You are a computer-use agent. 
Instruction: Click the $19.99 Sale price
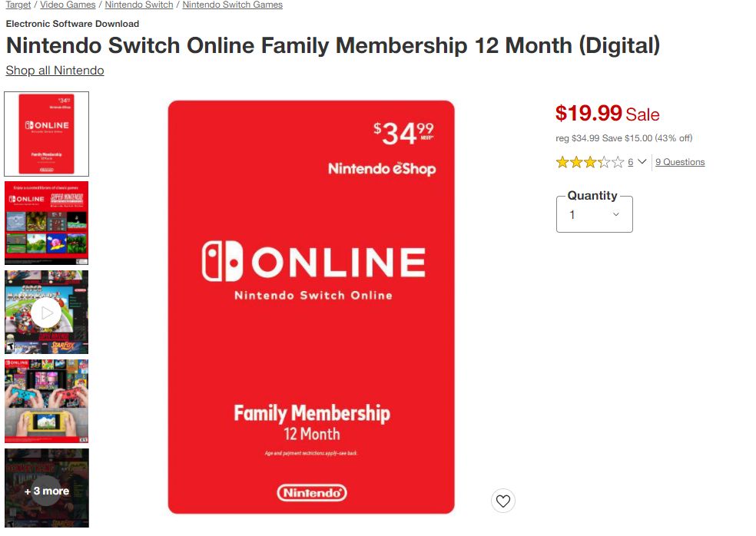(607, 114)
